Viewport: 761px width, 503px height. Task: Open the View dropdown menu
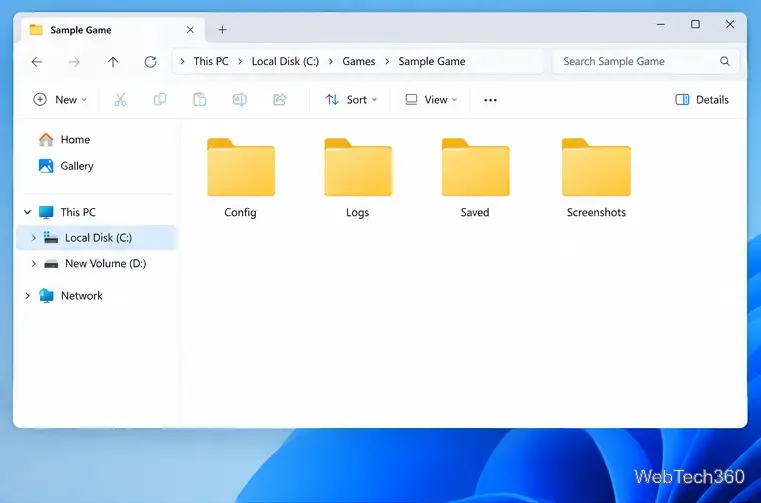(x=431, y=100)
